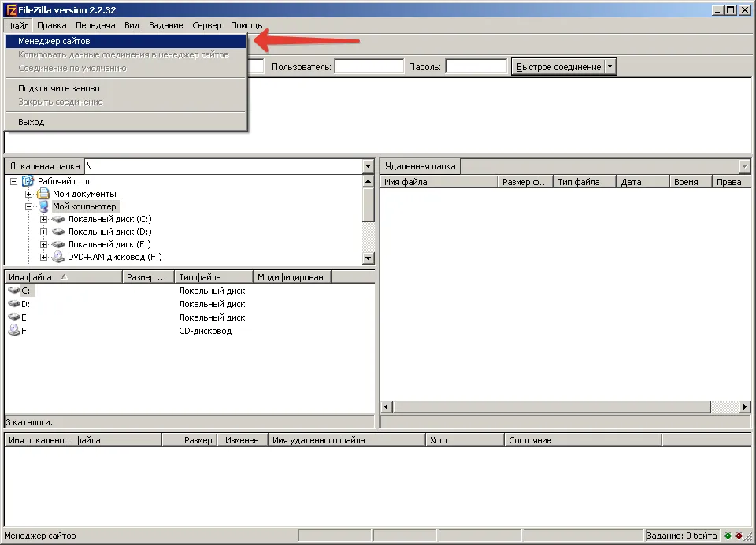Click the left arrow of the remote pane scrollbar
Screen dimensions: 756x545
(386, 406)
